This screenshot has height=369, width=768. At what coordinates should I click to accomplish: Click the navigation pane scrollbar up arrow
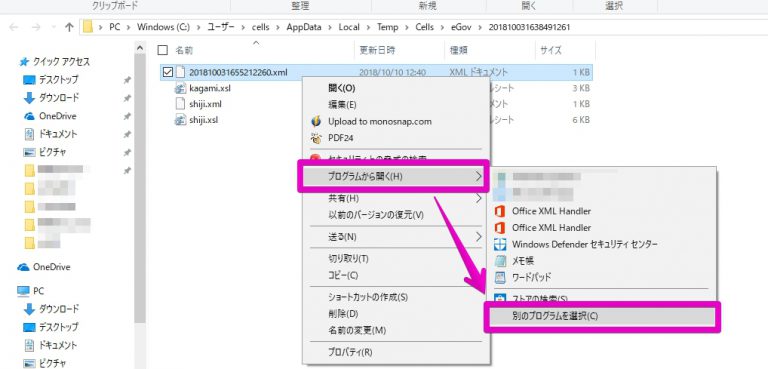tap(140, 48)
